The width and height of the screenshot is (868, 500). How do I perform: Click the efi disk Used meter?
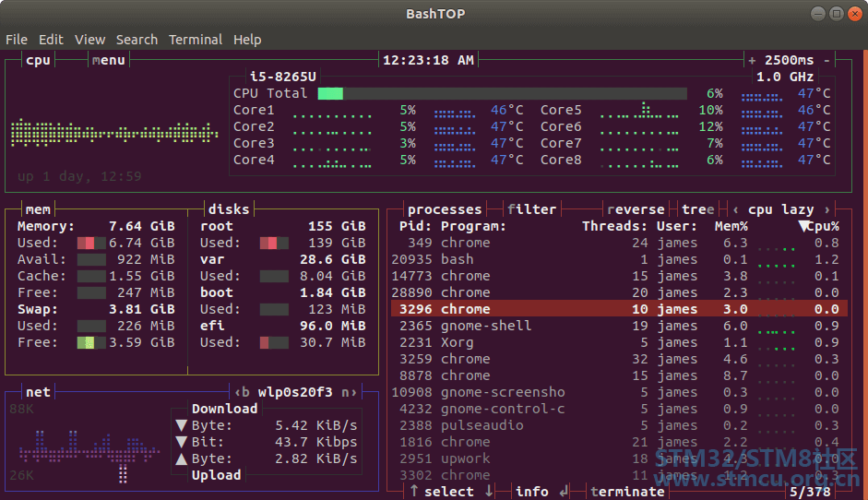[x=274, y=342]
